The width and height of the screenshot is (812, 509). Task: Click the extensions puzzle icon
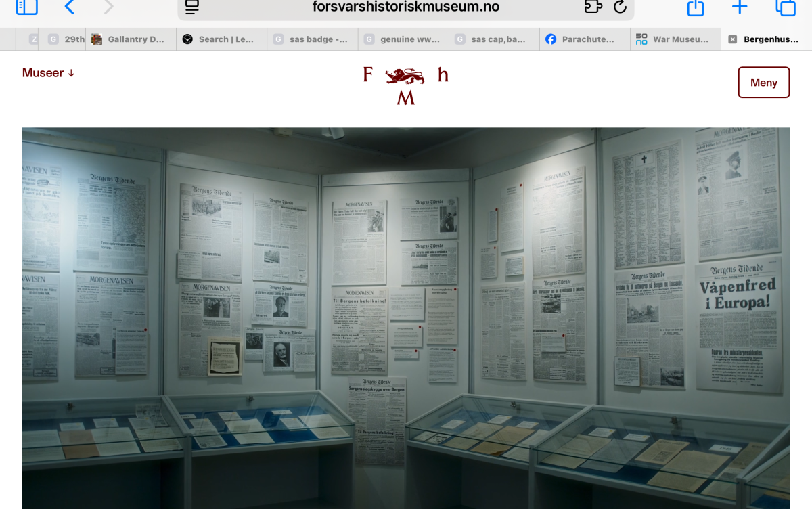click(x=593, y=7)
